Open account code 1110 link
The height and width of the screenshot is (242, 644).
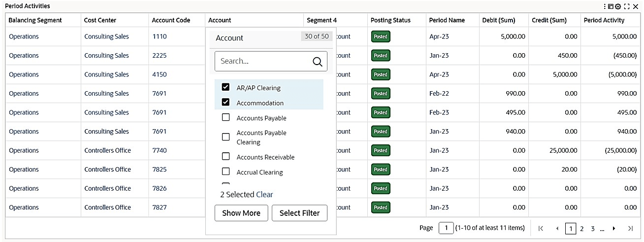tap(160, 36)
